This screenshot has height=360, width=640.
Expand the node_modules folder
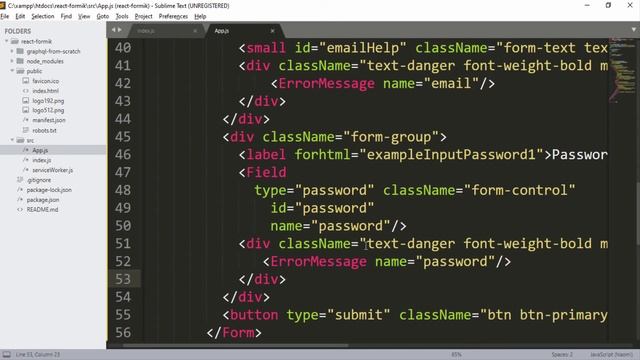(x=12, y=61)
